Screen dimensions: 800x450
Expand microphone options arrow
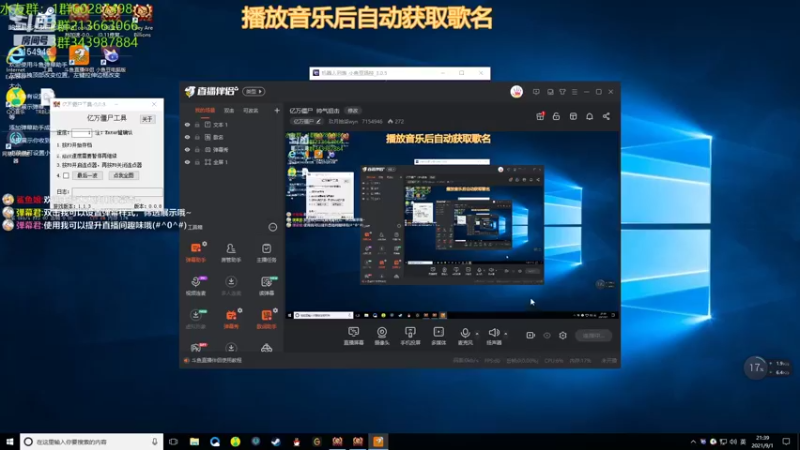(477, 334)
